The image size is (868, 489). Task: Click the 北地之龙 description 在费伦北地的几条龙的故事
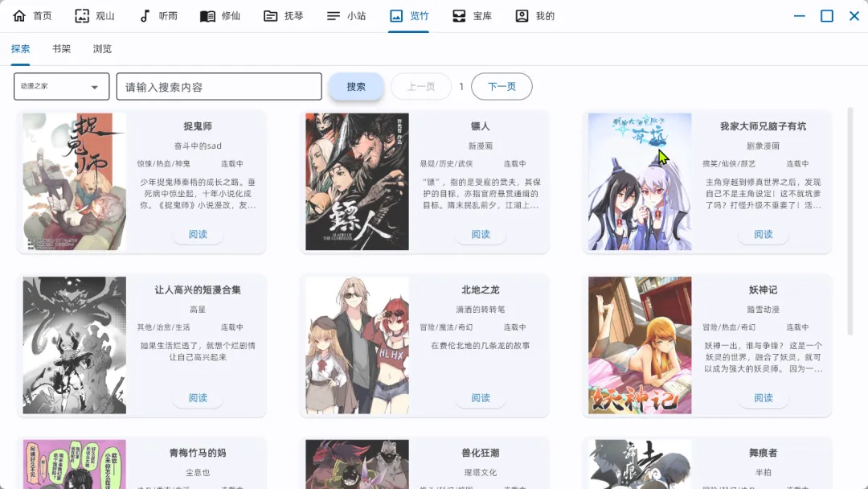(x=481, y=345)
